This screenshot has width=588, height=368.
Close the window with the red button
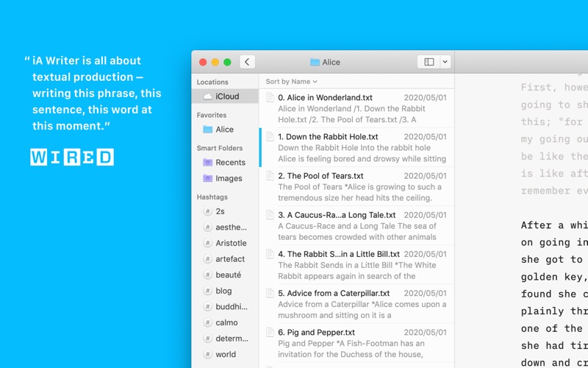[203, 63]
